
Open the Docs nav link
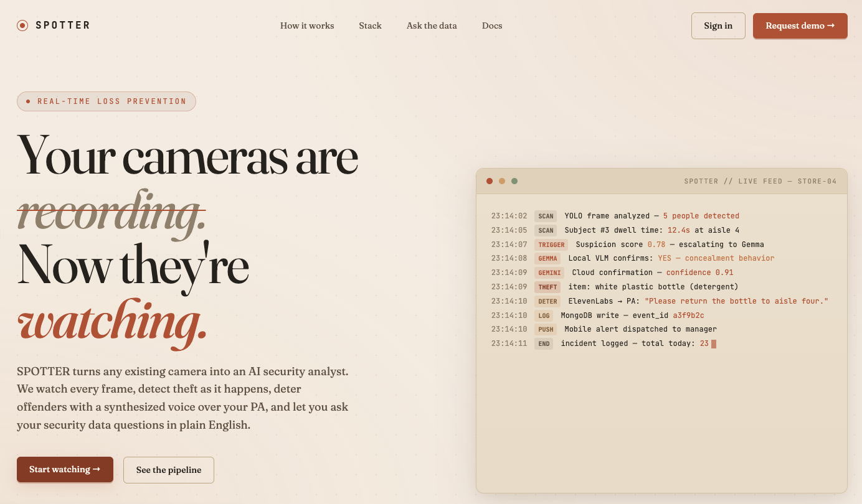(492, 26)
